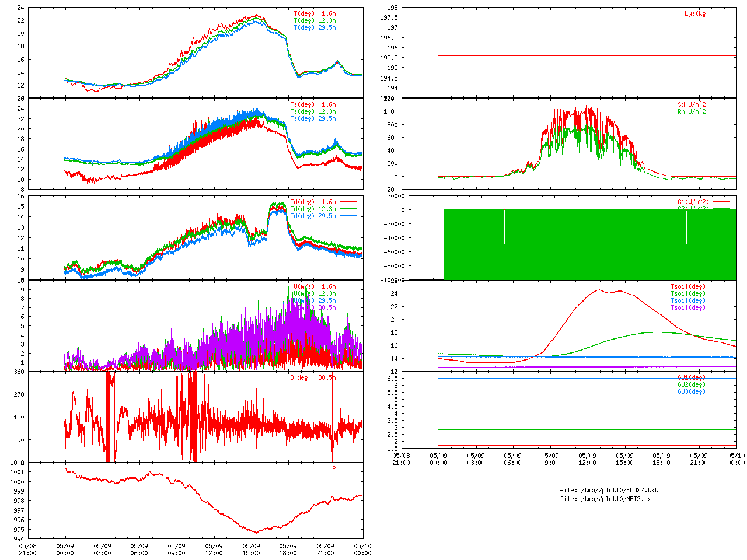Click the magenta 'Tsoil(deg)' legend entry
Image resolution: width=747 pixels, height=560 pixels.
pos(700,308)
